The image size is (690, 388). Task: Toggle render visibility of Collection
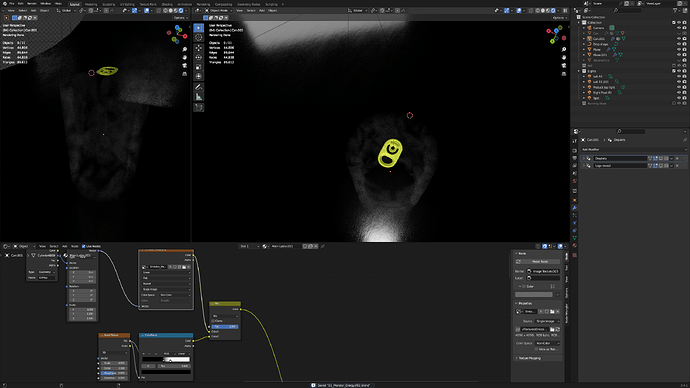pyautogui.click(x=684, y=22)
